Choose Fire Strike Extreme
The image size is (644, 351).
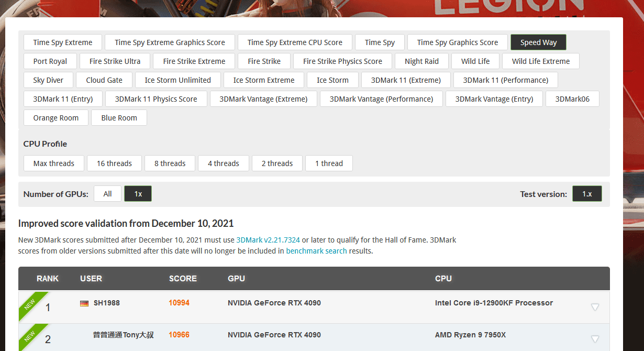[194, 61]
